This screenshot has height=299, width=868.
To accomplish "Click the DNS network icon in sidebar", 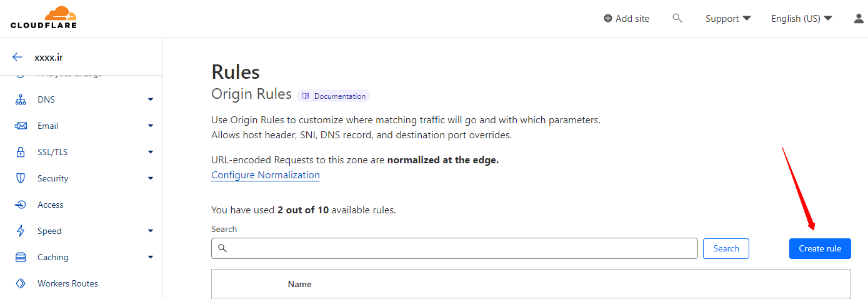I will coord(21,99).
